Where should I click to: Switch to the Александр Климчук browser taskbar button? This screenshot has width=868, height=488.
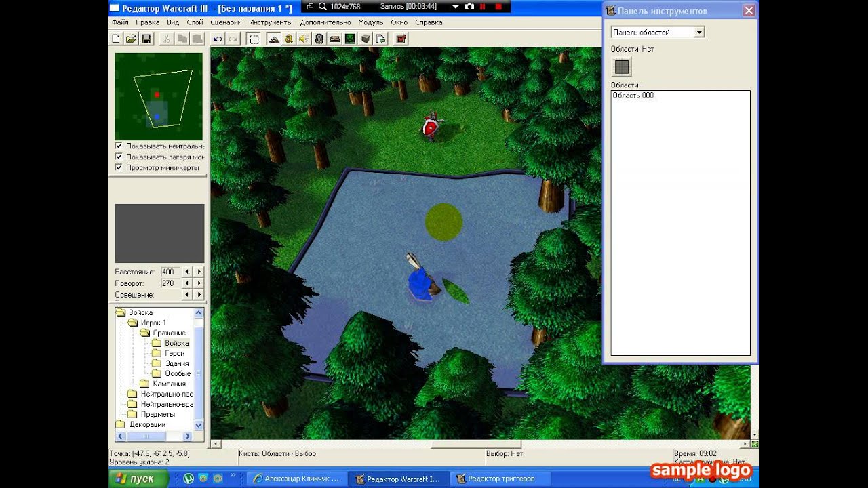[297, 479]
